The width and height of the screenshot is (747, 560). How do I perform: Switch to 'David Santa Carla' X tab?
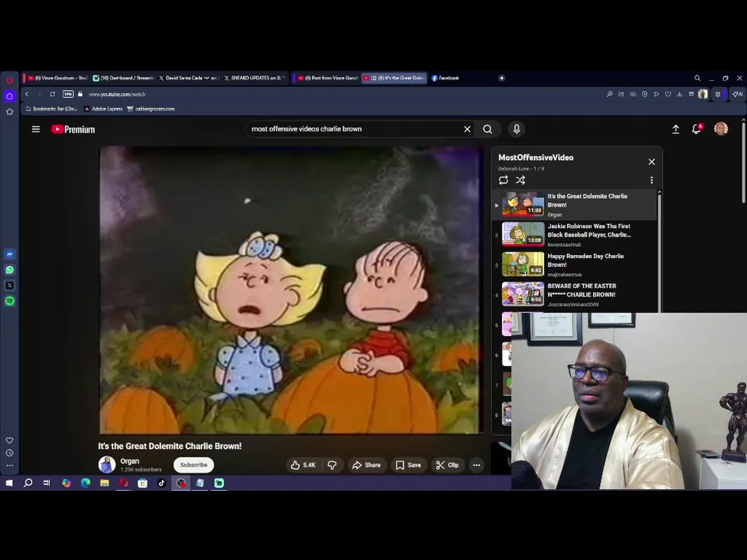pyautogui.click(x=188, y=78)
